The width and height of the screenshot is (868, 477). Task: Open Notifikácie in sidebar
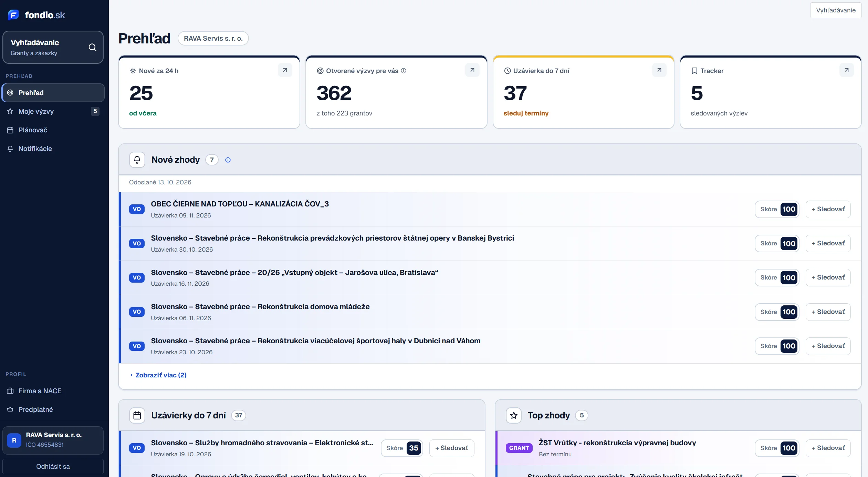53,149
